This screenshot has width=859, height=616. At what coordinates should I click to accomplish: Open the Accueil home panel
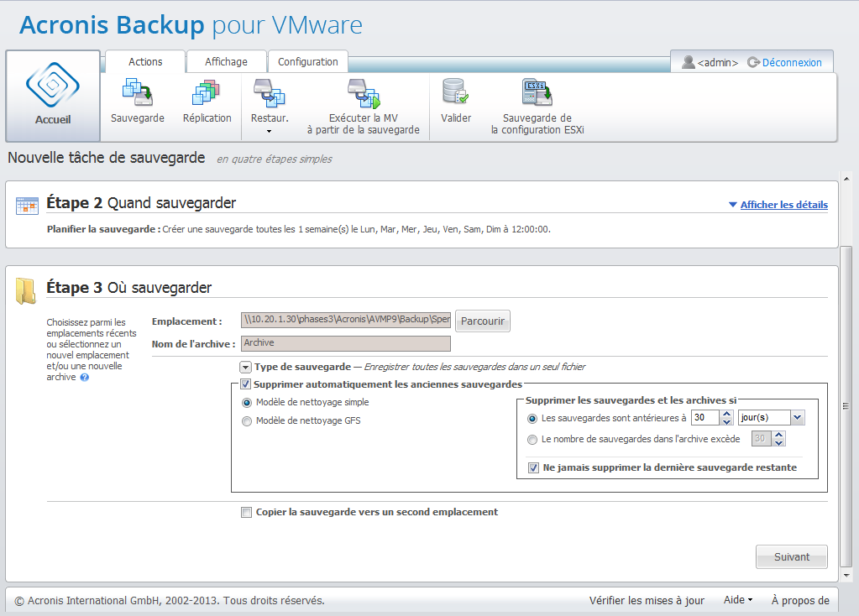click(53, 96)
